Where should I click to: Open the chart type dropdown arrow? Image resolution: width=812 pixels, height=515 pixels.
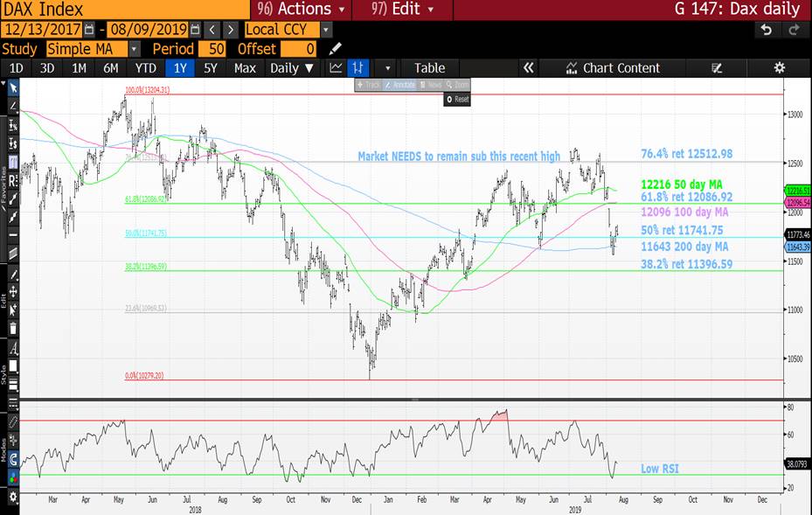387,68
